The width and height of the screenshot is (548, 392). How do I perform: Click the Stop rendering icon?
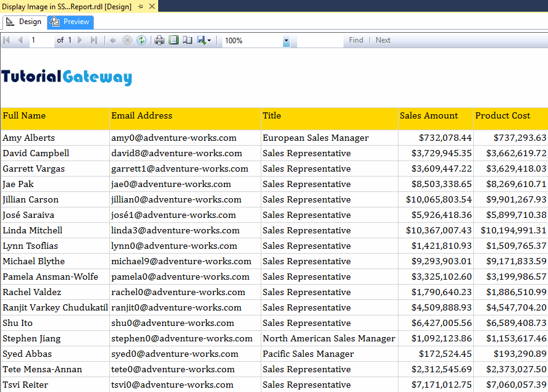pyautogui.click(x=127, y=40)
